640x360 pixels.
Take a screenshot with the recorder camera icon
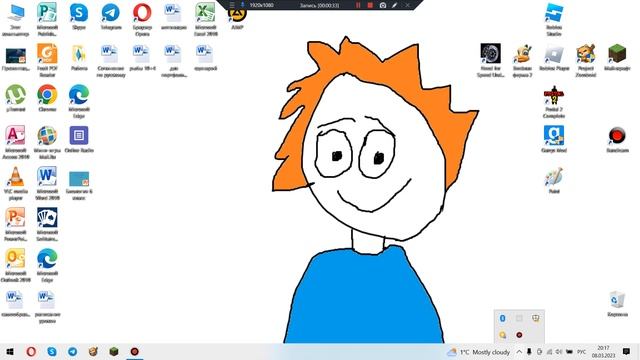(x=383, y=5)
